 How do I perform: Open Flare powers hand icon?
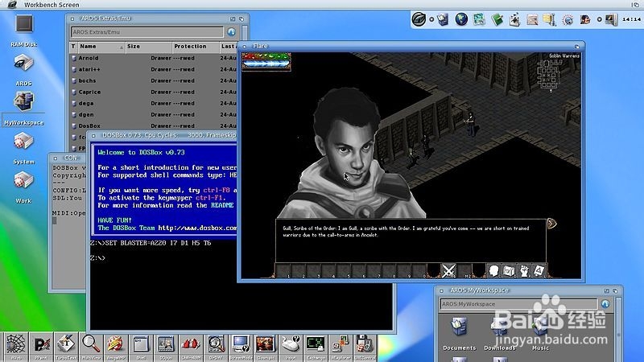(524, 271)
